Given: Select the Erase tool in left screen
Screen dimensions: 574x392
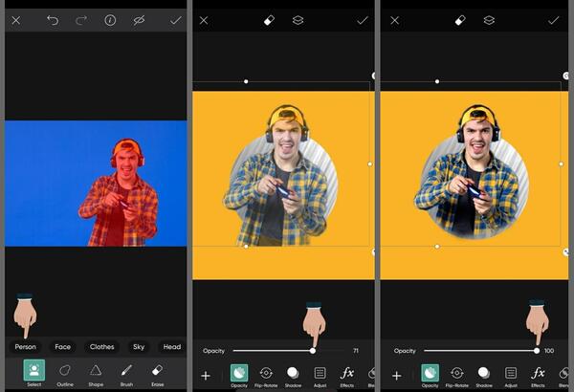Looking at the screenshot, I should 158,375.
